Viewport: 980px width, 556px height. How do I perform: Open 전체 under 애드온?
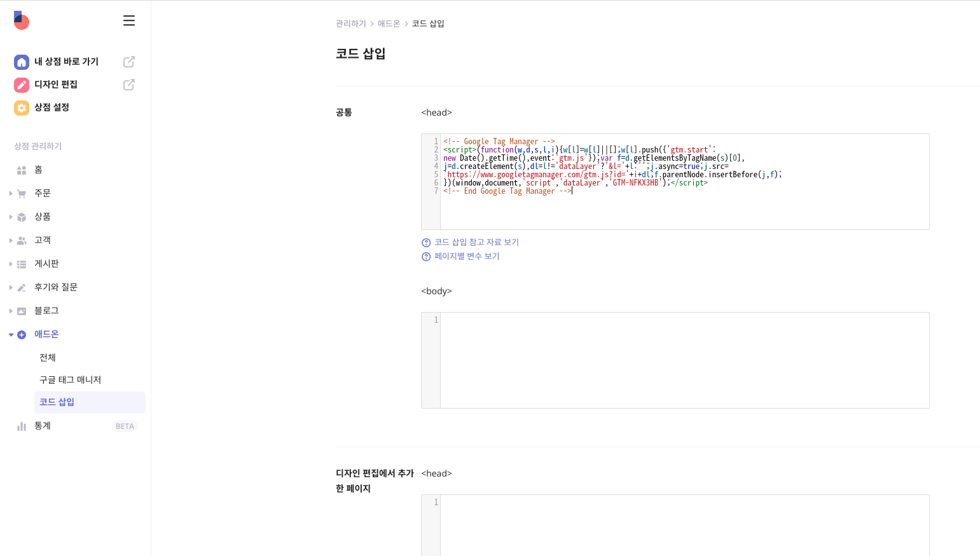[48, 358]
